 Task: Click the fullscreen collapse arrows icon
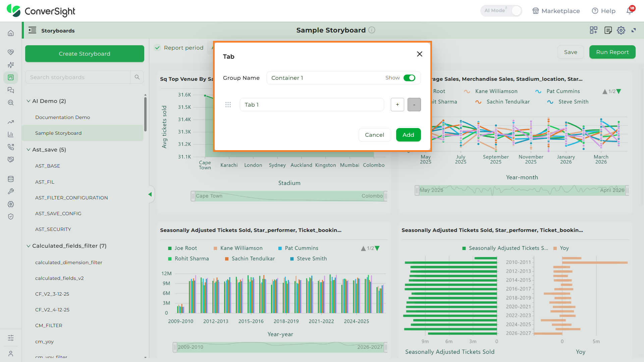pos(634,31)
